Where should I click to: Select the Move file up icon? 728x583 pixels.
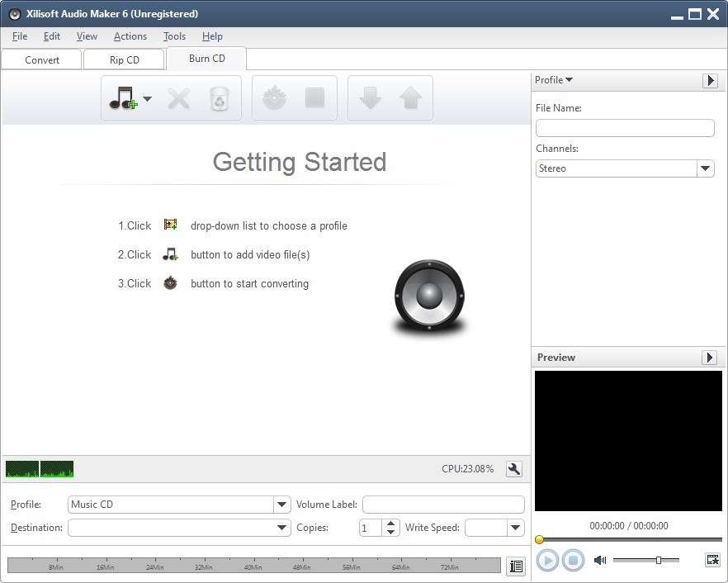[410, 98]
